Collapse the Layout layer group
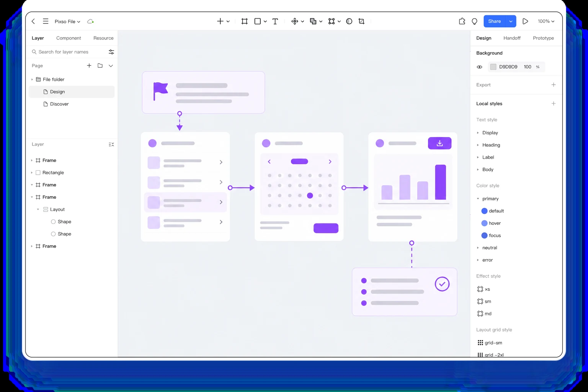The height and width of the screenshot is (392, 588). coord(38,209)
